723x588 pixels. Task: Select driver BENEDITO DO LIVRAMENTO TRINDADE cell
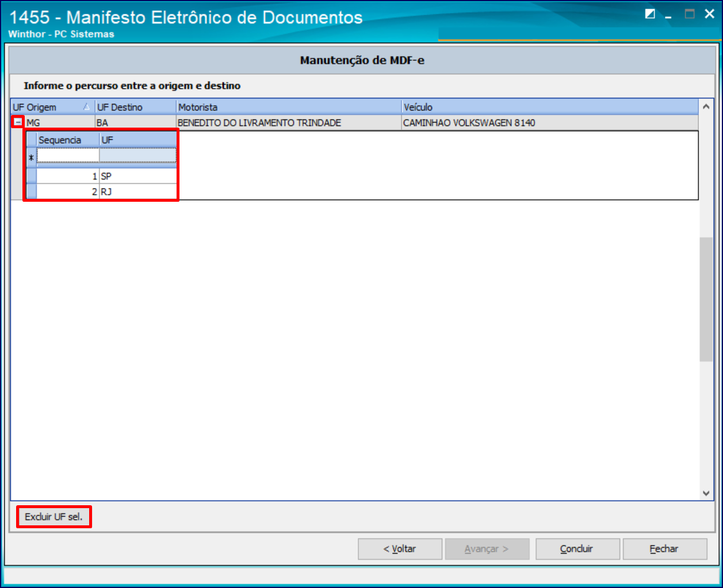point(289,122)
